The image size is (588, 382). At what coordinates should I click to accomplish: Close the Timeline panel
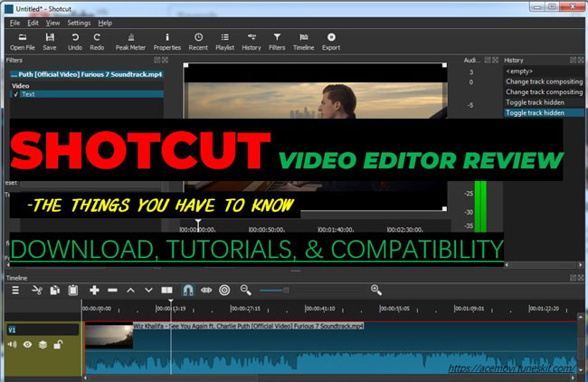tap(581, 278)
